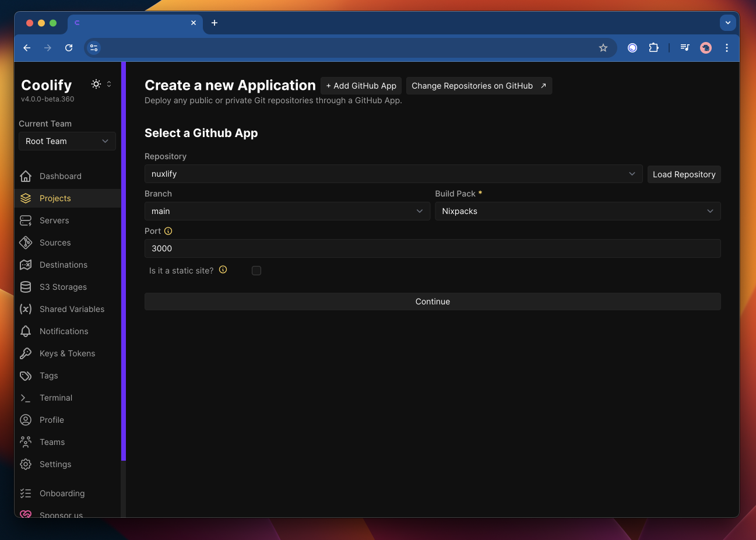Expand the tab search dropdown arrow
The height and width of the screenshot is (540, 756).
[727, 23]
